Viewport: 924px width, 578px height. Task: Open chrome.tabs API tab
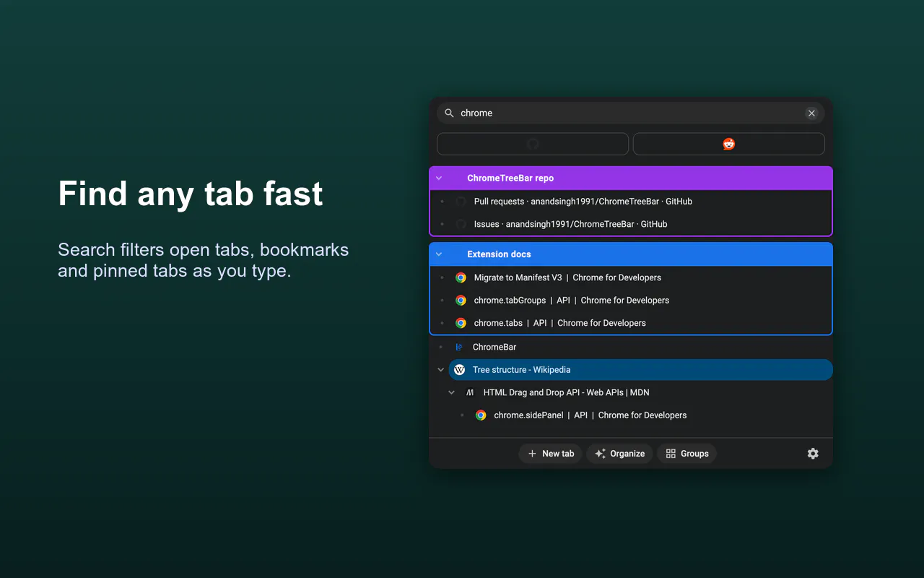[631, 323]
